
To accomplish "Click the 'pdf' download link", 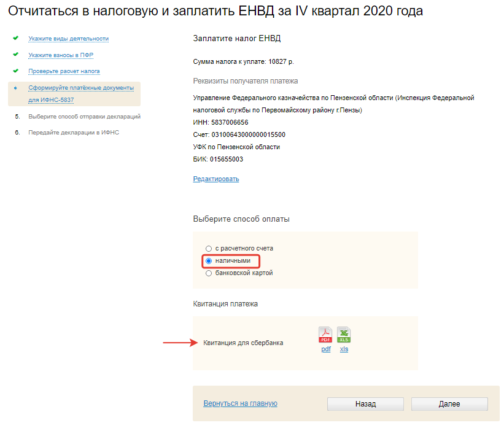I will click(x=326, y=349).
